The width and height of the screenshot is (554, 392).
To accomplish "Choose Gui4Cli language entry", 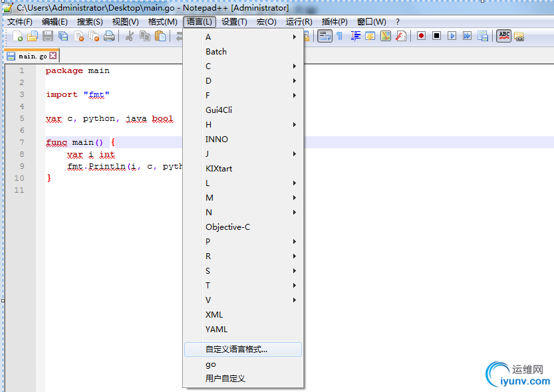I will 243,110.
